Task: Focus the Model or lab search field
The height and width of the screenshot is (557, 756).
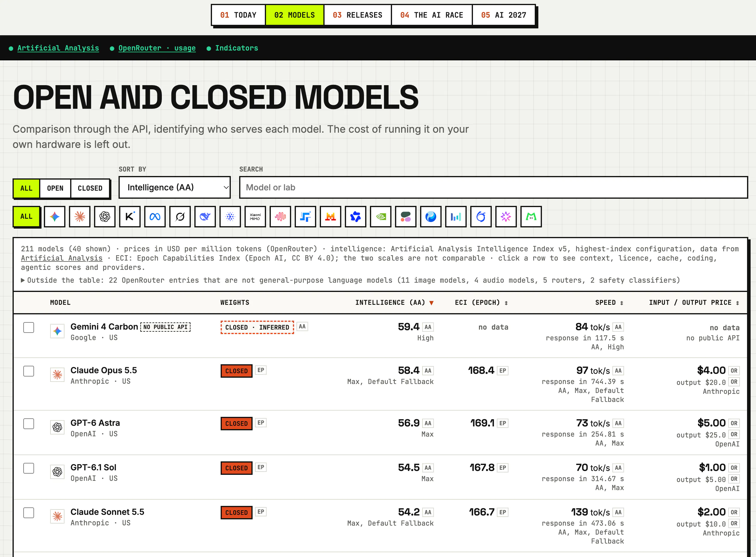Action: coord(494,187)
